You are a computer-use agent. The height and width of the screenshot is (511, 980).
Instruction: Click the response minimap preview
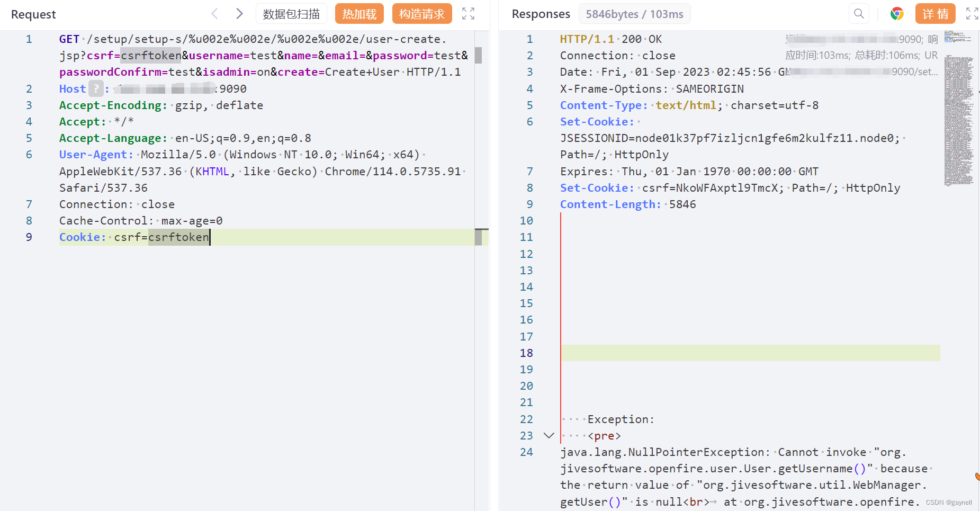(959, 109)
